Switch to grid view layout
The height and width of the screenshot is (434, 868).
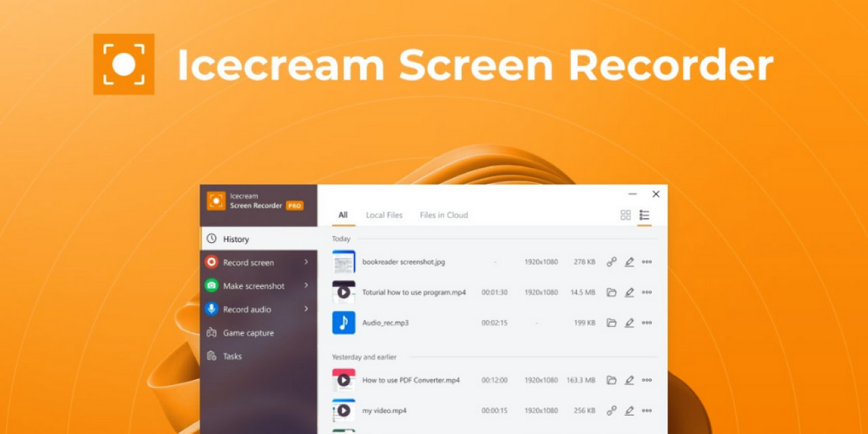[x=625, y=215]
